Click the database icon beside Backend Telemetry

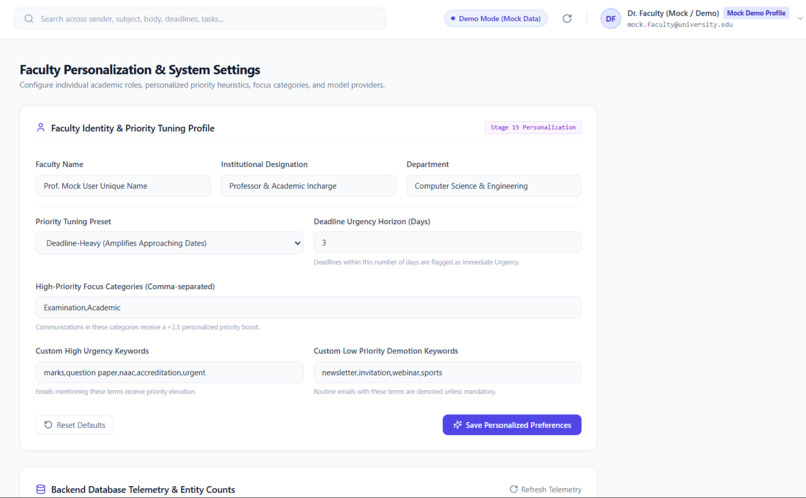(x=41, y=489)
